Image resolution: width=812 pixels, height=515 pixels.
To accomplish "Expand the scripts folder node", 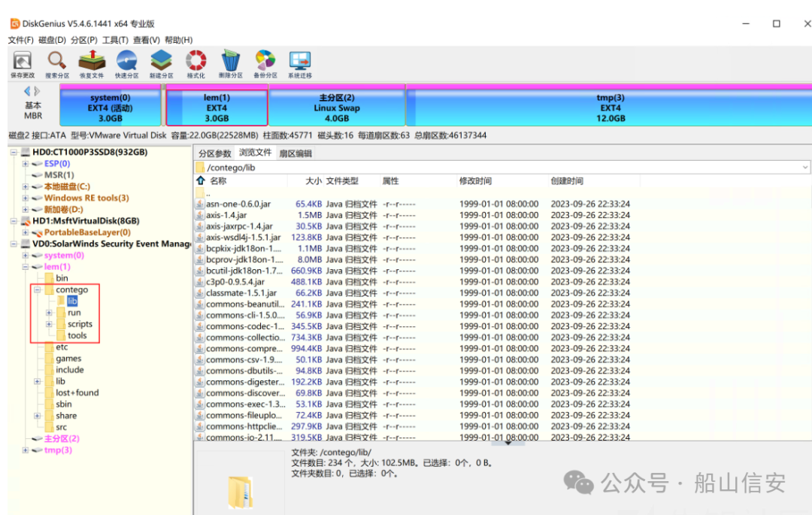I will click(x=49, y=324).
